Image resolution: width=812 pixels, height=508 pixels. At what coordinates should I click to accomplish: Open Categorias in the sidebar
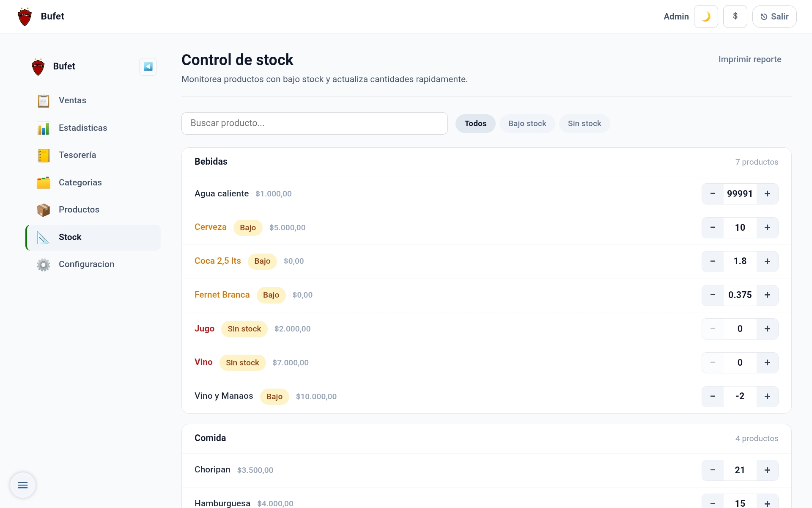tap(93, 182)
